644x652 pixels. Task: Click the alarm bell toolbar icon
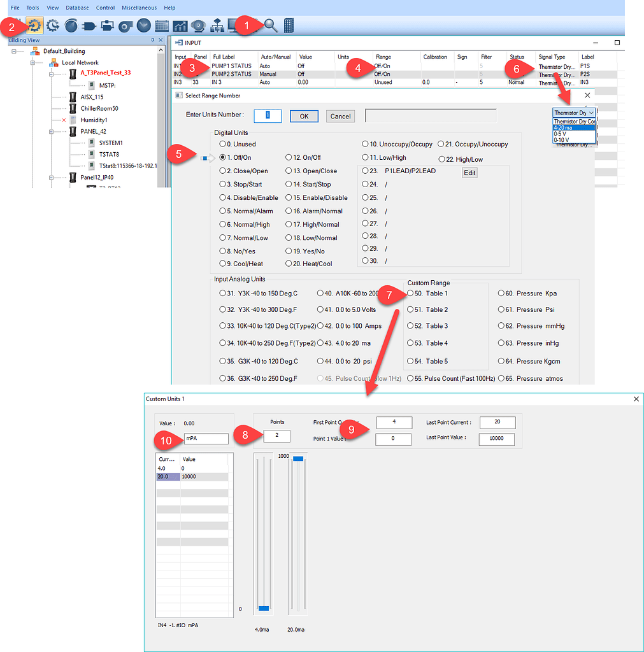tap(197, 25)
